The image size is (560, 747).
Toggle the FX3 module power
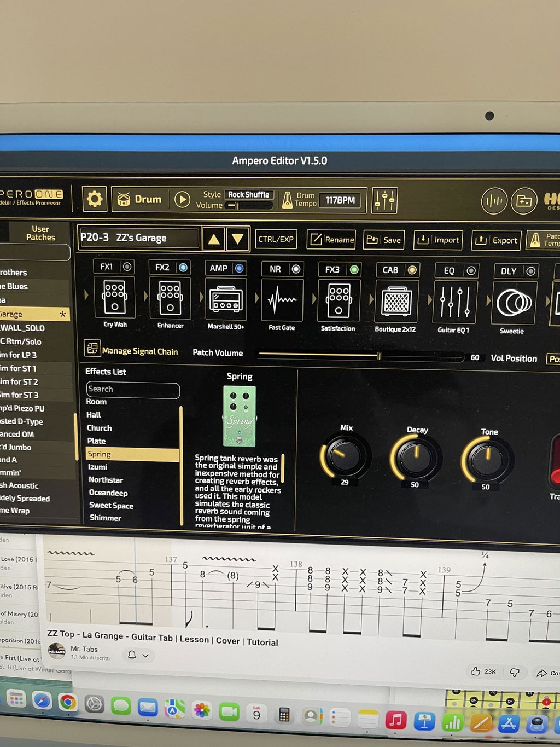point(354,269)
